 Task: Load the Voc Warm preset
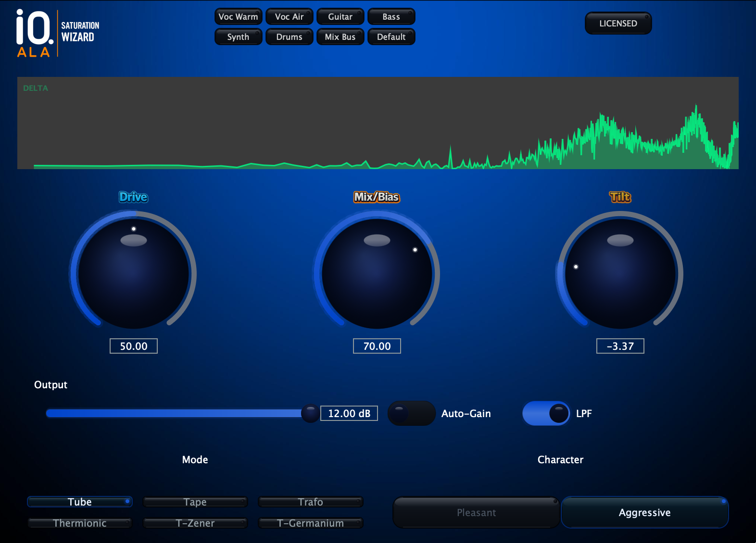[x=239, y=17]
